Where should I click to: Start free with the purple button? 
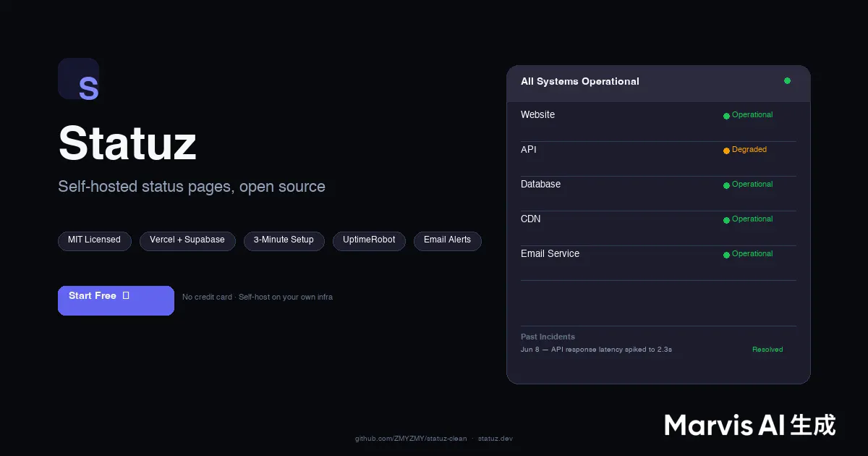coord(116,300)
